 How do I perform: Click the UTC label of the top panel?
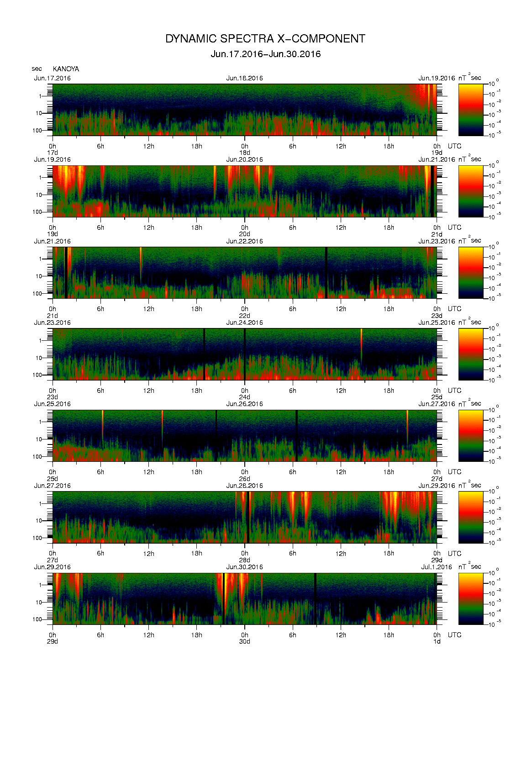click(454, 146)
